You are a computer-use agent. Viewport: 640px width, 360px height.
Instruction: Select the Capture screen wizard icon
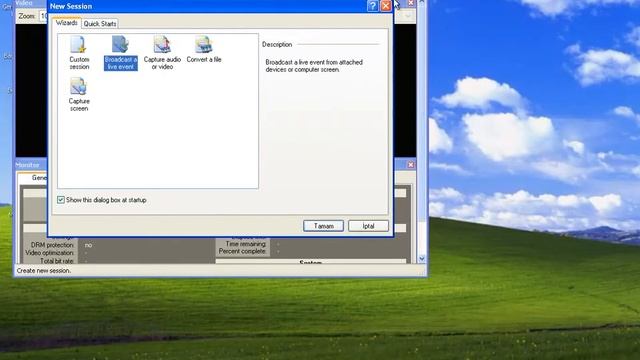[x=79, y=94]
